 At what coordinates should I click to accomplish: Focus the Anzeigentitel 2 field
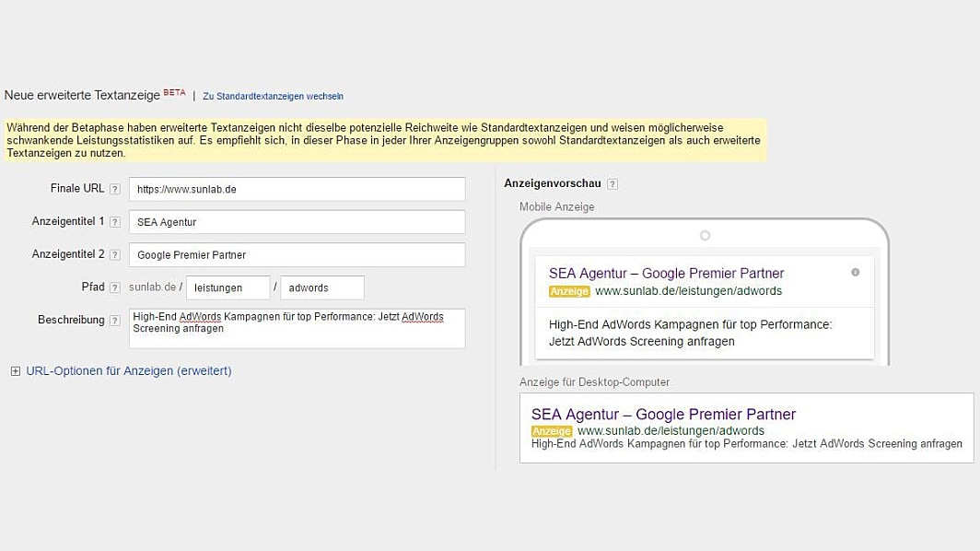[x=297, y=254]
